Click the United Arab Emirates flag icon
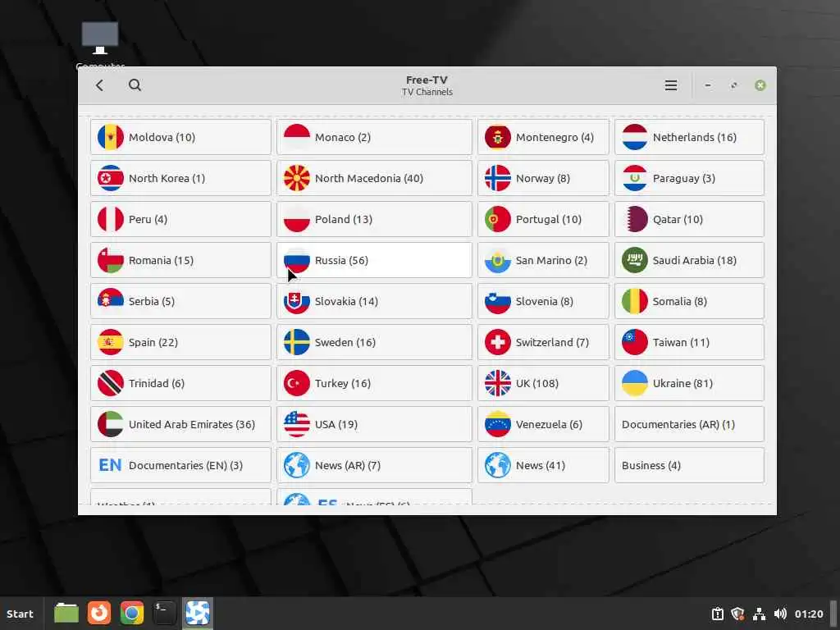Image resolution: width=840 pixels, height=630 pixels. tap(111, 424)
